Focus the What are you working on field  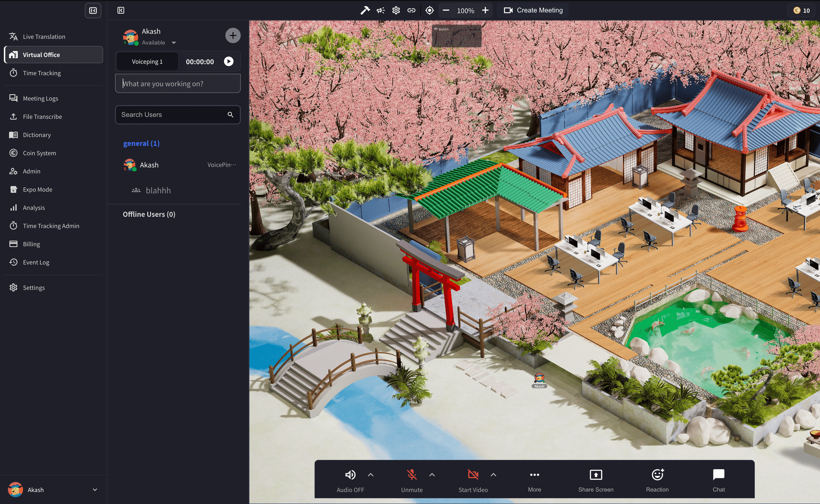tap(178, 84)
